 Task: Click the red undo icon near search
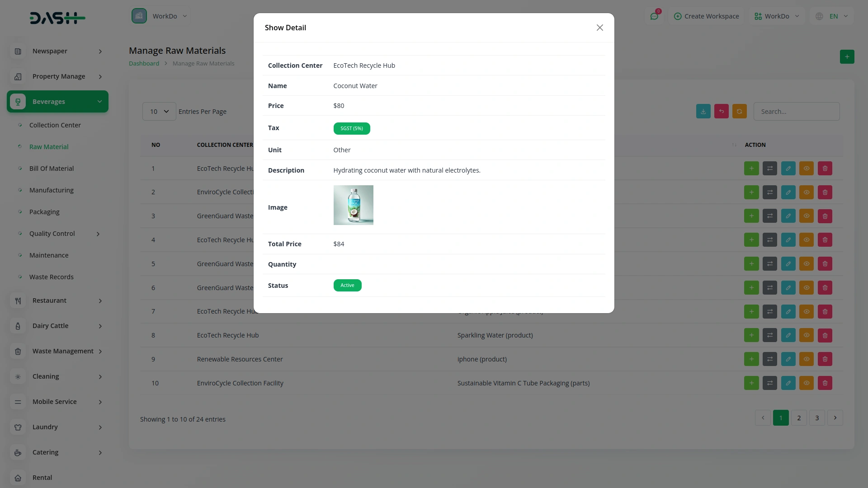pyautogui.click(x=721, y=111)
